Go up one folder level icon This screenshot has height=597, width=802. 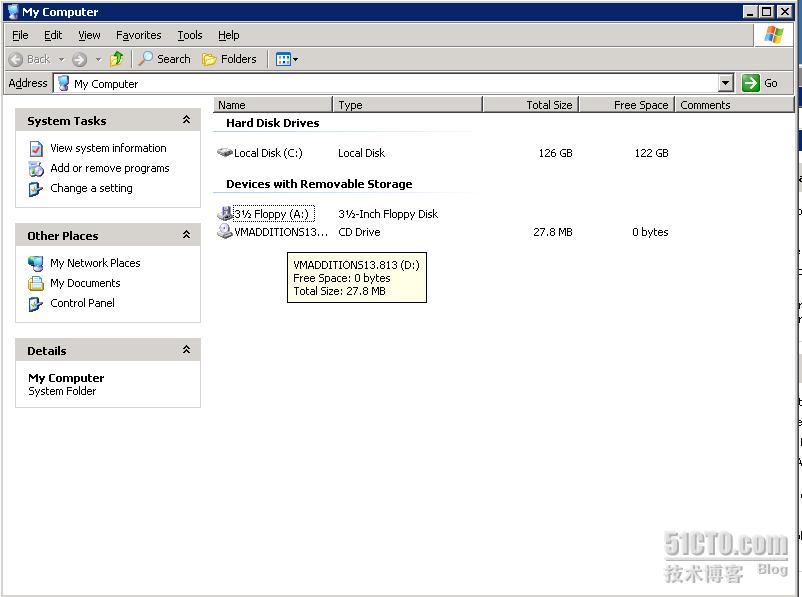[x=117, y=59]
